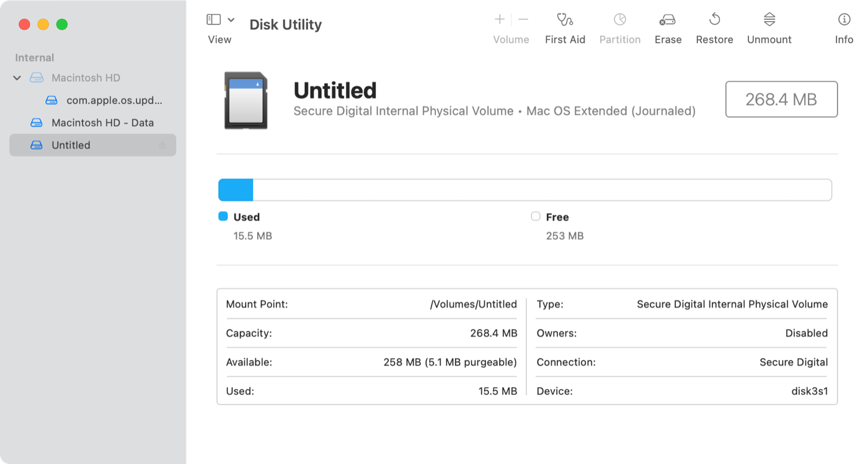Image resolution: width=868 pixels, height=464 pixels.
Task: Click the Erase label
Action: click(x=668, y=40)
